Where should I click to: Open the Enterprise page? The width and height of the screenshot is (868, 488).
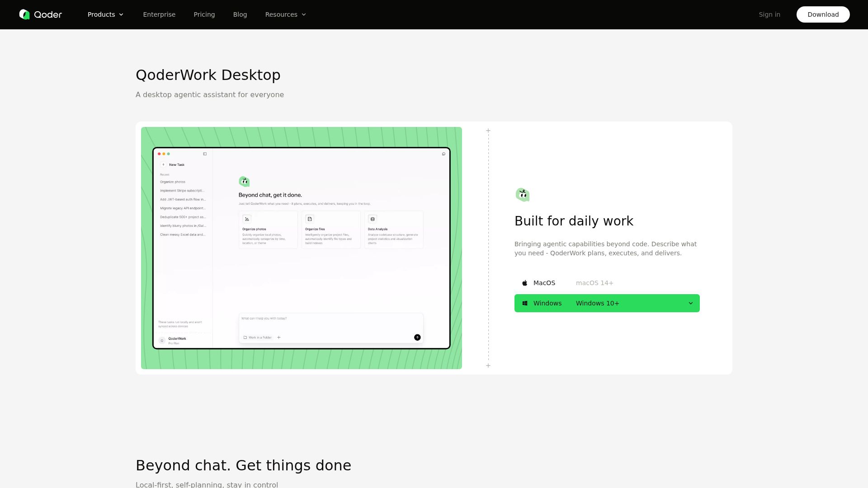159,14
